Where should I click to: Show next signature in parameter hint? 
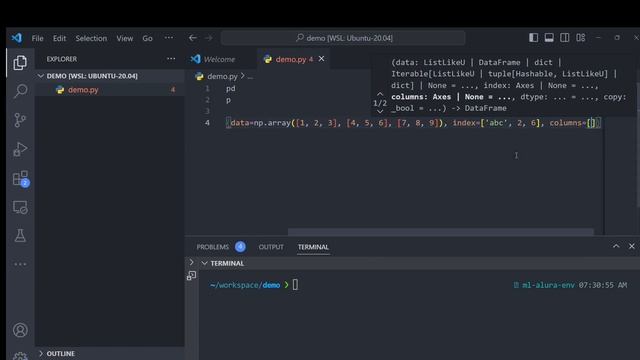pos(380,111)
